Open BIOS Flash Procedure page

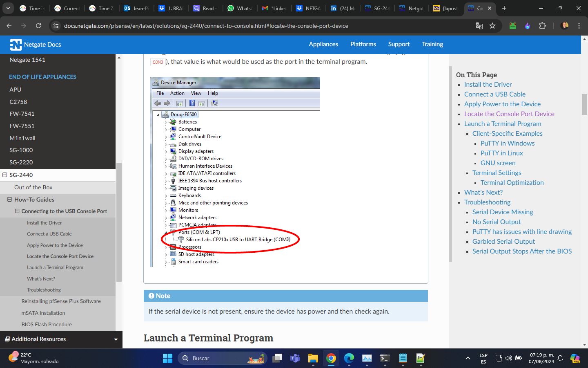47,324
